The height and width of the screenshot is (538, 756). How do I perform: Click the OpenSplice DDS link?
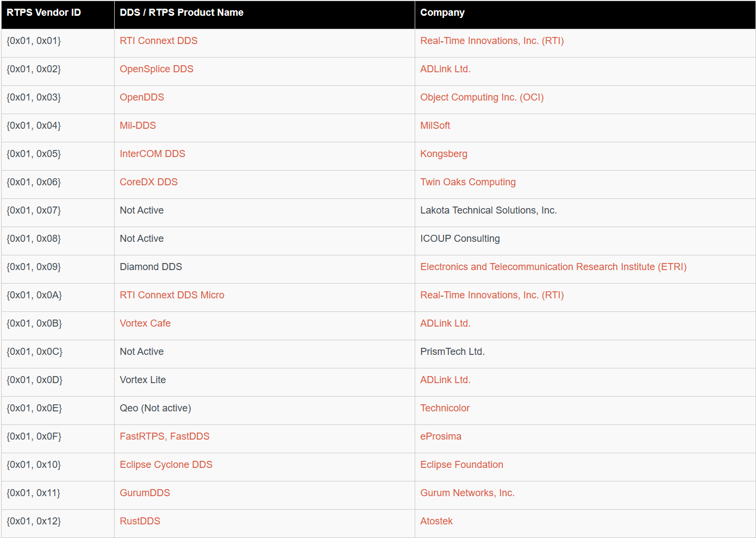[x=156, y=69]
